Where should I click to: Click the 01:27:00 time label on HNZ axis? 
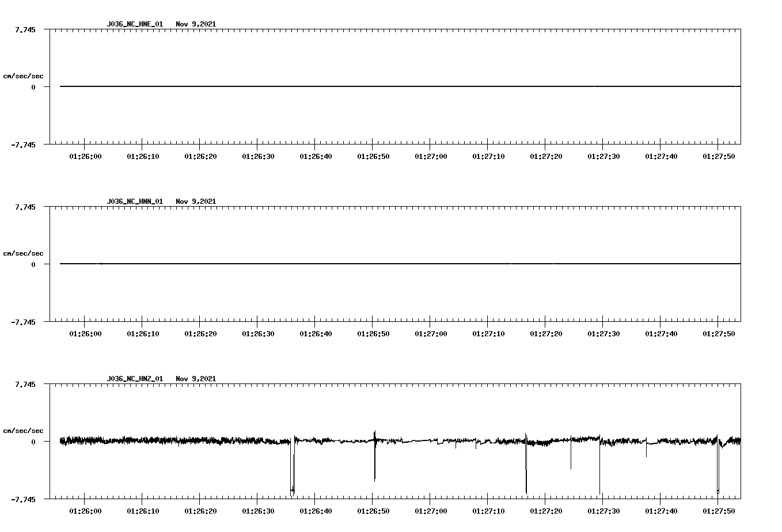(431, 511)
